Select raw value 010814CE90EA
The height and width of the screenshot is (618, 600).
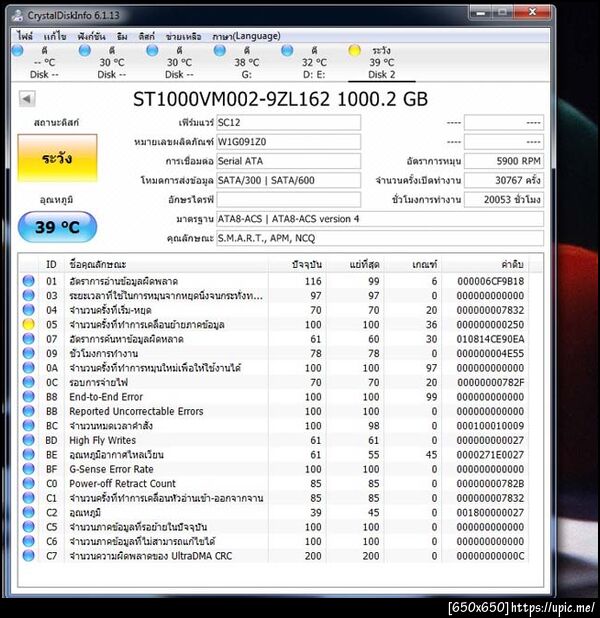[490, 339]
